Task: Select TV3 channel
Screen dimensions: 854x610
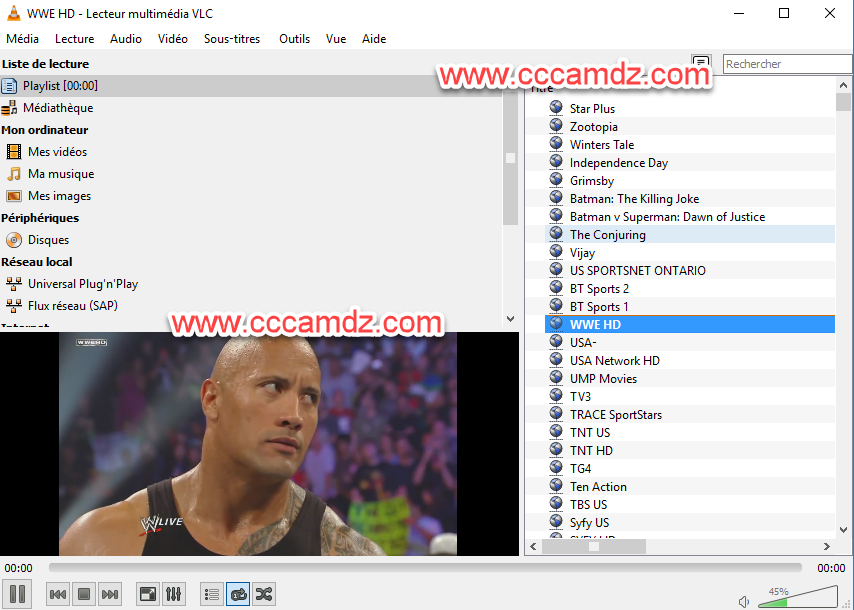Action: (x=690, y=396)
